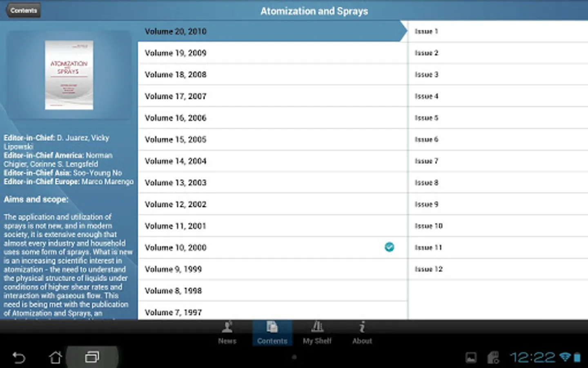Open the News tab
Image resolution: width=588 pixels, height=368 pixels.
point(227,333)
